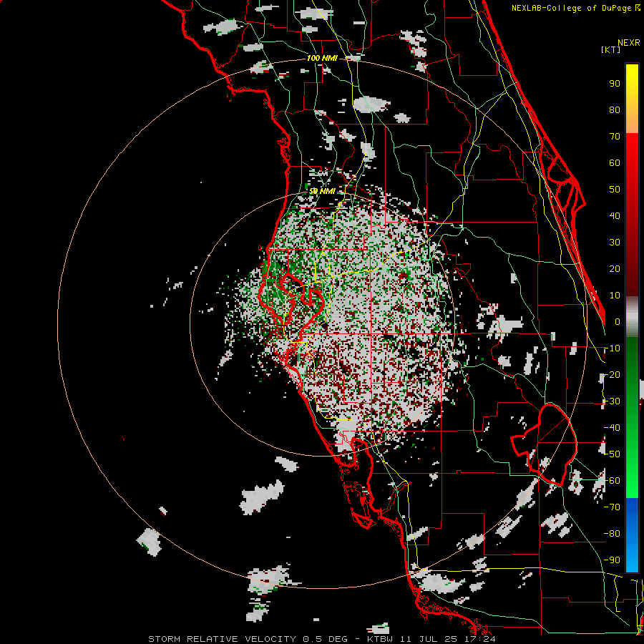644x644 pixels.
Task: Click the -30 value on the velocity scale
Action: [612, 401]
